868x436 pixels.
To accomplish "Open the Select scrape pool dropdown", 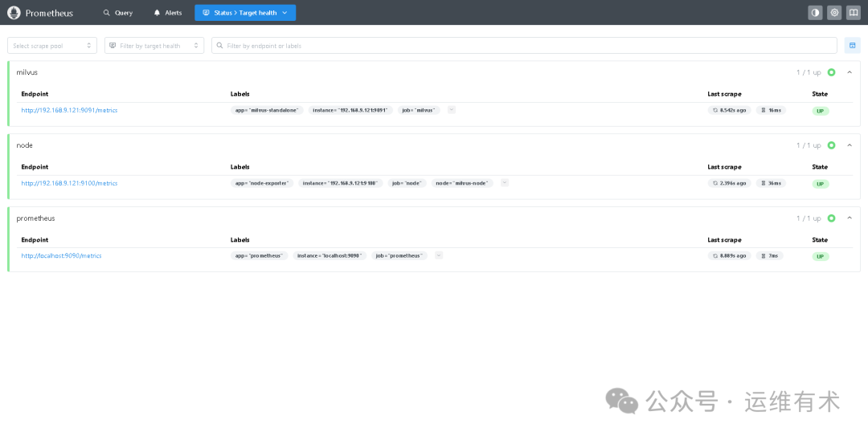I will 52,46.
